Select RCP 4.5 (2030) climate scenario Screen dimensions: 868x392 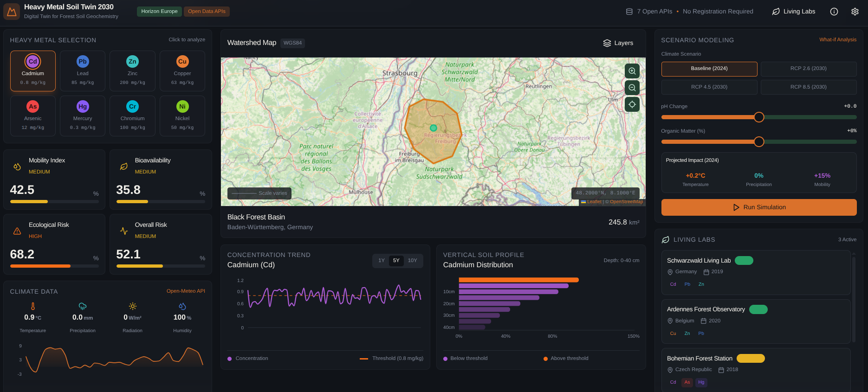tap(709, 87)
